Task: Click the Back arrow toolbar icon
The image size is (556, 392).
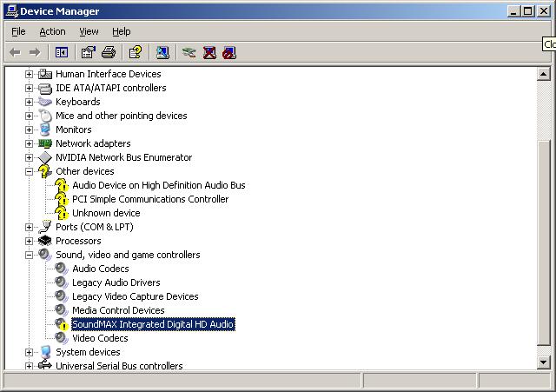Action: (x=15, y=53)
